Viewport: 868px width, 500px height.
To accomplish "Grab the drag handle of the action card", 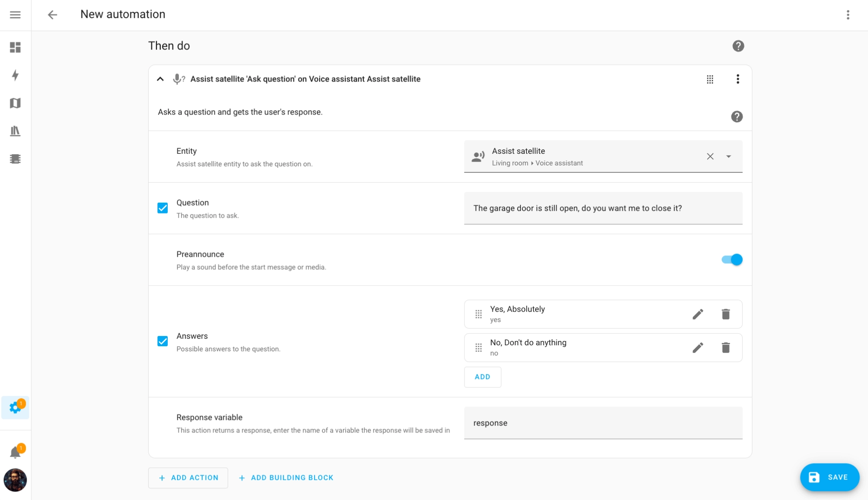I will 710,79.
